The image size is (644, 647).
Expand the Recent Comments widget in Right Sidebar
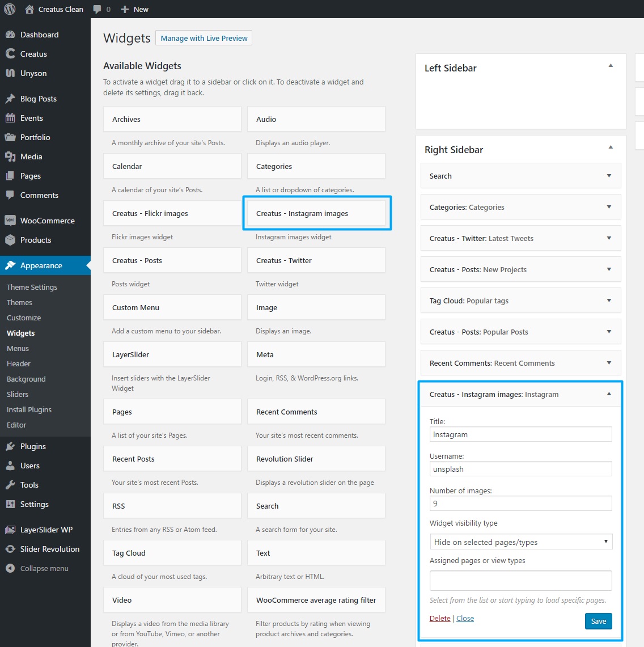609,363
